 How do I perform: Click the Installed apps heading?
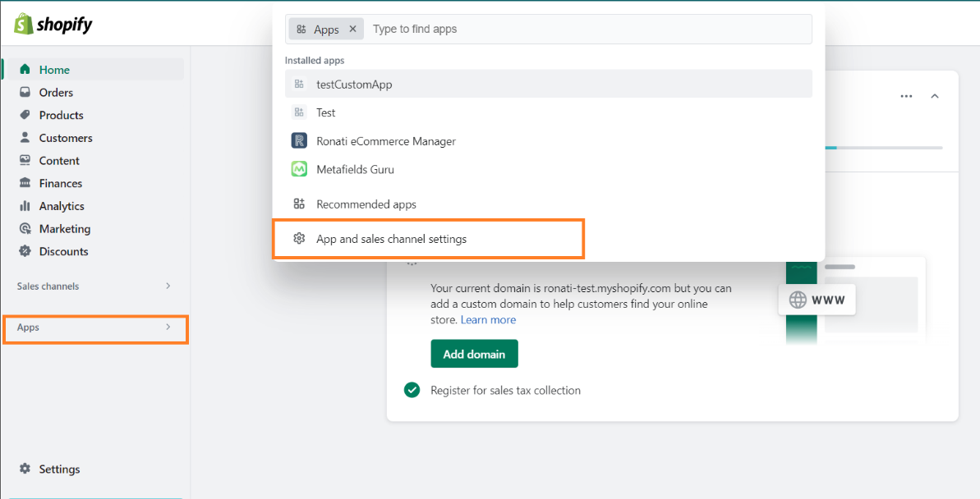(315, 61)
